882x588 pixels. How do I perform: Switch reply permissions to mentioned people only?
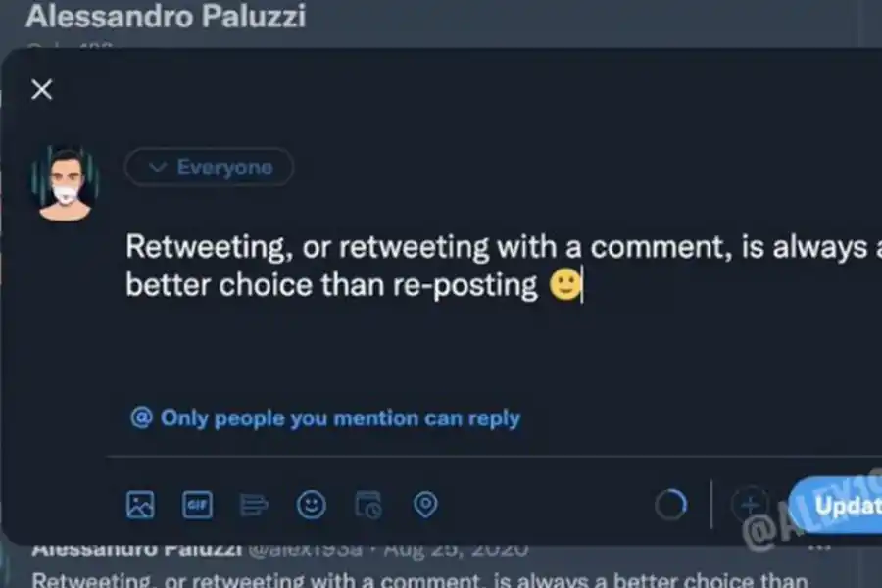tap(323, 417)
